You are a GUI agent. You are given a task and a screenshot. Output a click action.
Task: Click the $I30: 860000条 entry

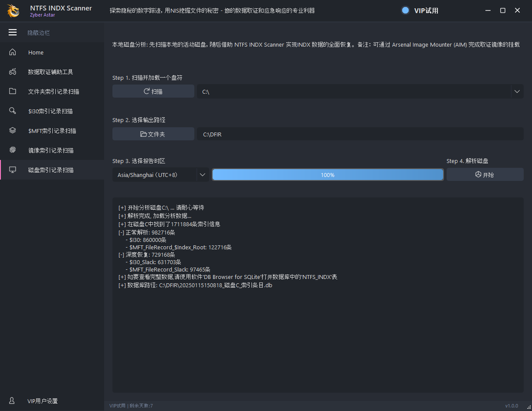coord(146,240)
